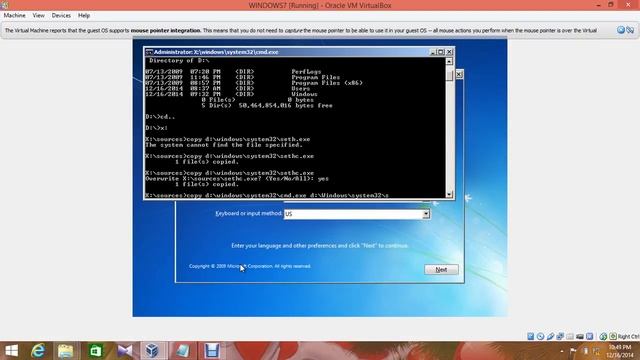
Task: Open File Explorer from taskbar
Action: 65,351
